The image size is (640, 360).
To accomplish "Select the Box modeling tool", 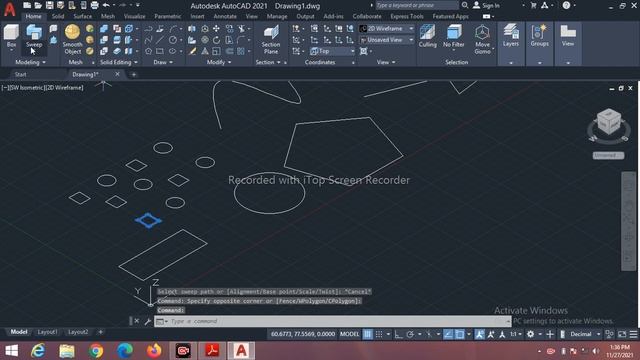I will 11,37.
